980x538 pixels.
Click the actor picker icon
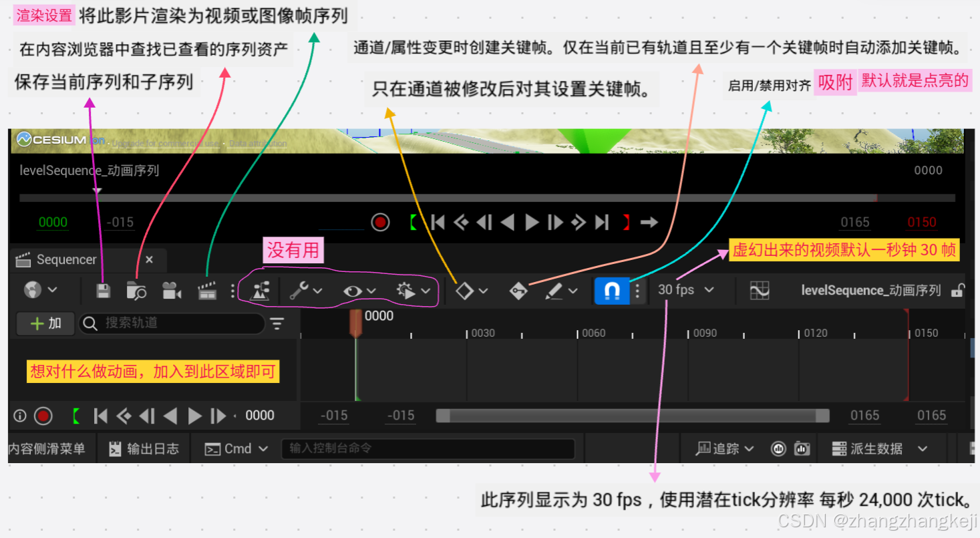point(261,290)
